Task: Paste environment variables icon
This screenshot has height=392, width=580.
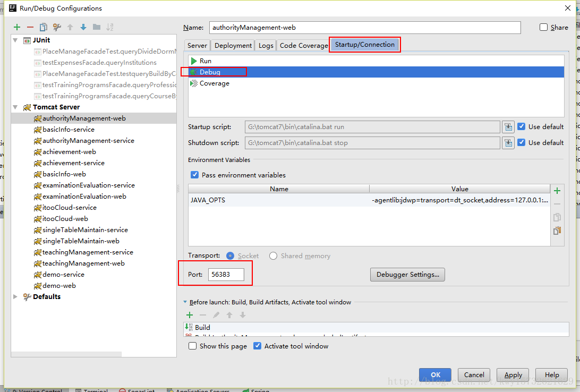Action: pyautogui.click(x=557, y=231)
